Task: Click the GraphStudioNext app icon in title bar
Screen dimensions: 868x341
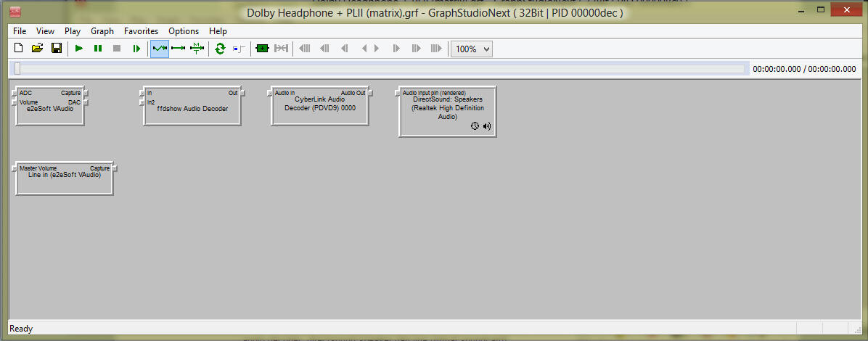Action: 16,12
